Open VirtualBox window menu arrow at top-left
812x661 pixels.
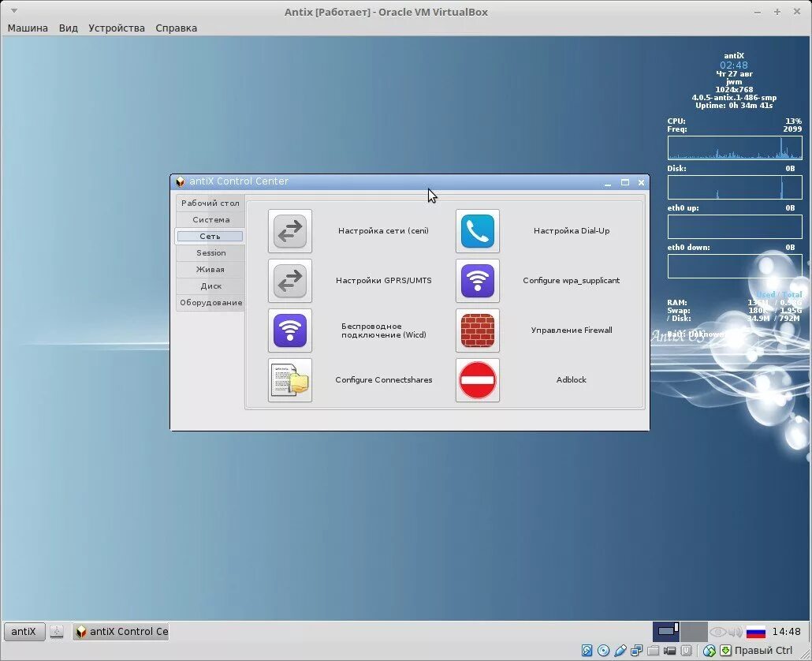(x=14, y=11)
